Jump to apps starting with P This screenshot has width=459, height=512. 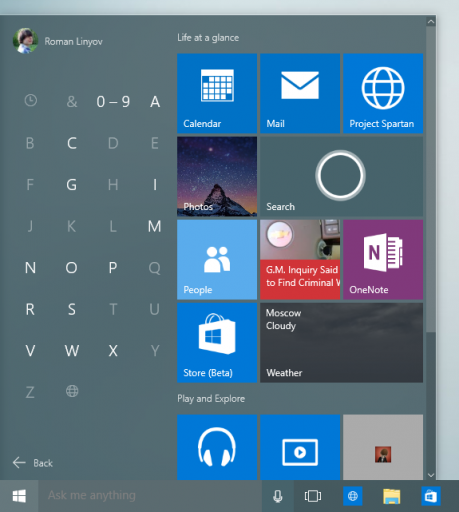click(x=113, y=268)
